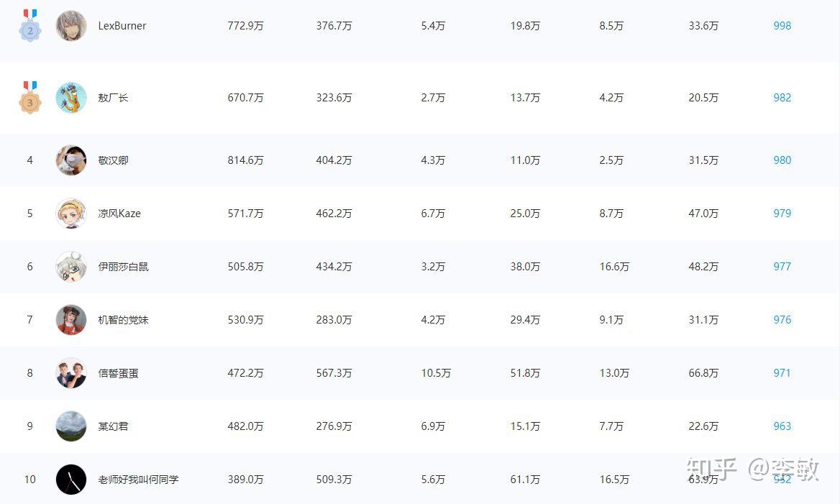Click 老师好我叫何同学's black avatar

pos(71,480)
